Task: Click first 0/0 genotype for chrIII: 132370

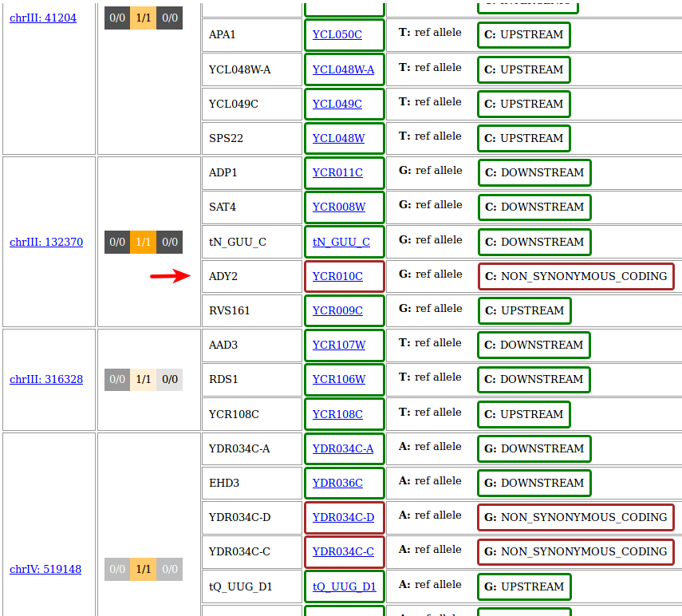Action: coord(117,242)
